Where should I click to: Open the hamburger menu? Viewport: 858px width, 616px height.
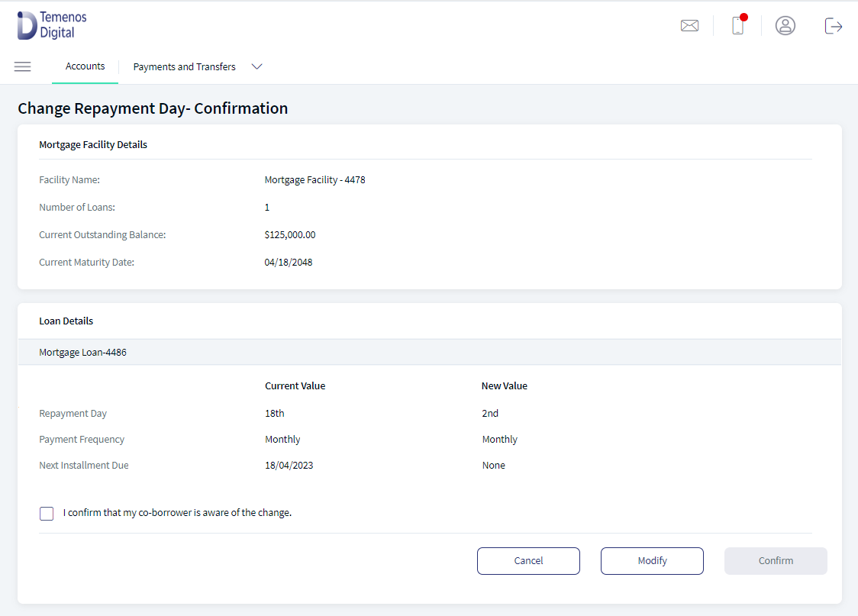[22, 66]
